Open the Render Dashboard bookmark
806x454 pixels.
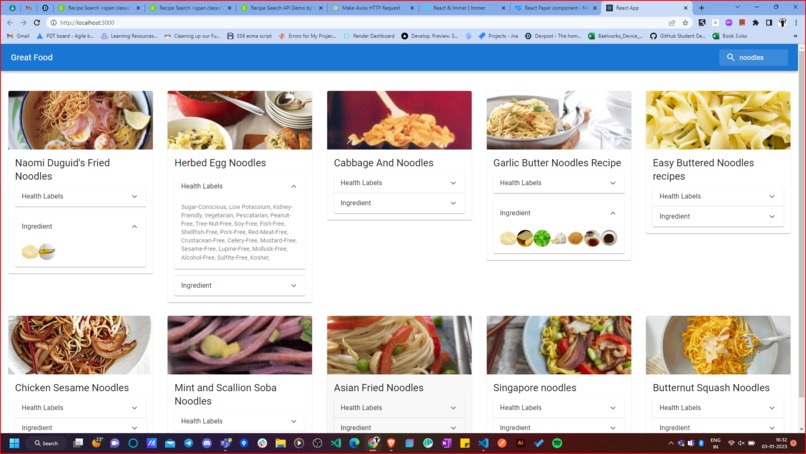pyautogui.click(x=369, y=36)
